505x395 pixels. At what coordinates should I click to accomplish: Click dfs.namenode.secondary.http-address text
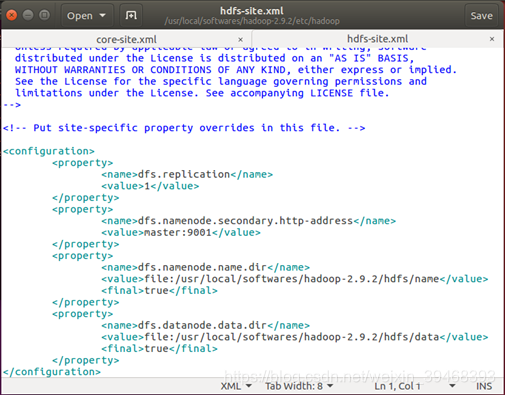[x=245, y=221]
